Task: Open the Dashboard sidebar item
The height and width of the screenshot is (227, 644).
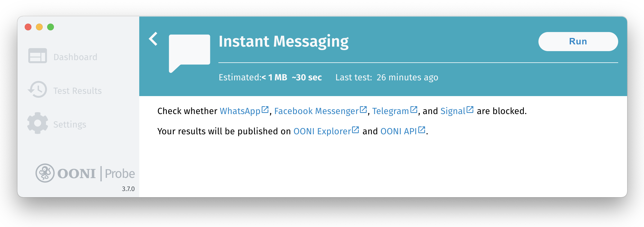Action: pos(75,57)
